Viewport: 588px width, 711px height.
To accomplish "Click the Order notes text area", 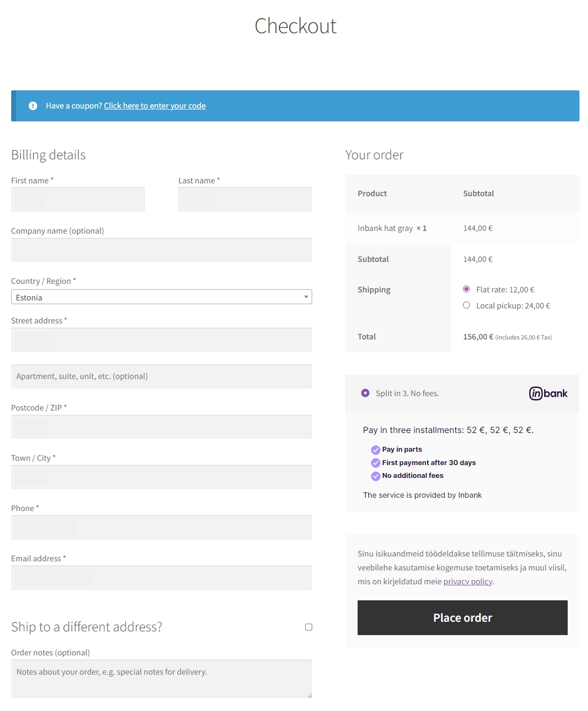I will coord(161,678).
